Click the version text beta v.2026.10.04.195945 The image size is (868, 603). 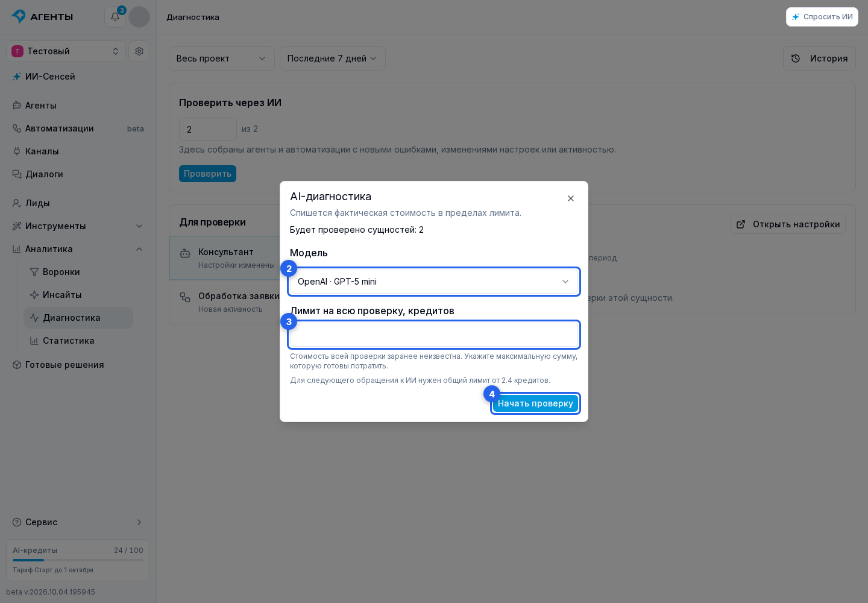coord(51,592)
